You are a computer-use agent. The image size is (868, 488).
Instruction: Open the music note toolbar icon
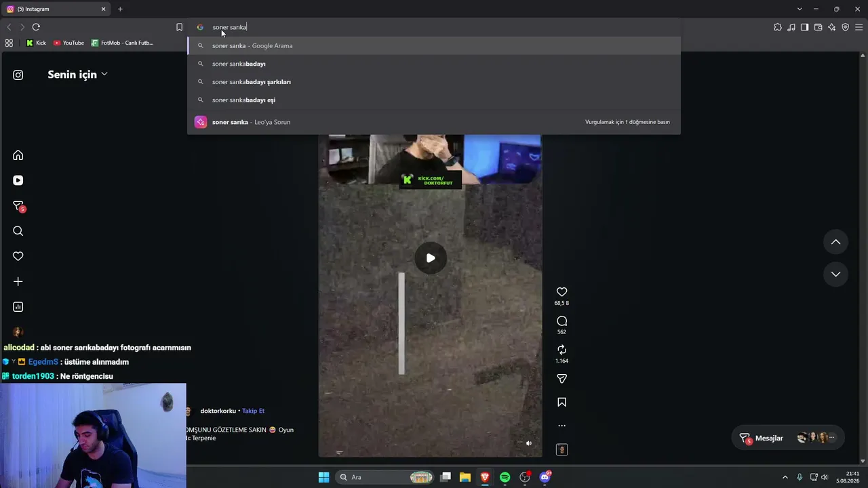pos(791,27)
